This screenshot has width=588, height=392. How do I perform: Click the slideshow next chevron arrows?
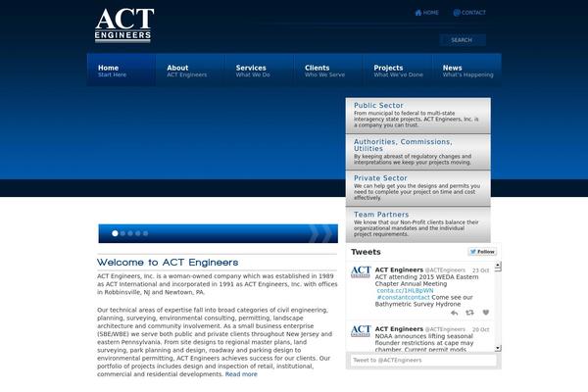[x=320, y=233]
